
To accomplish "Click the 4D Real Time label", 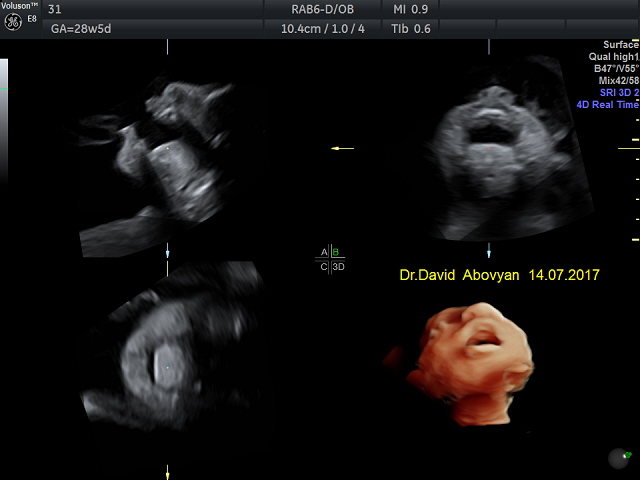I will pos(607,104).
